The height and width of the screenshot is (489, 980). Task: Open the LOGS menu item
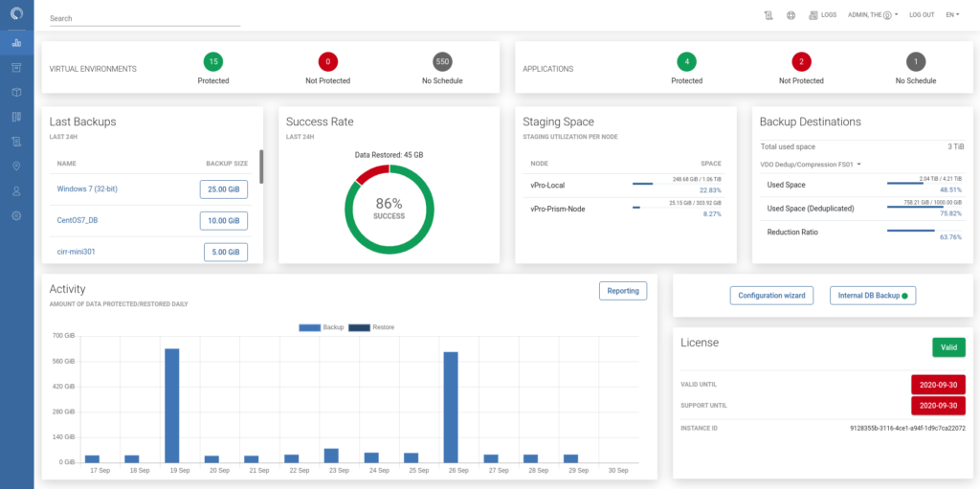point(822,15)
